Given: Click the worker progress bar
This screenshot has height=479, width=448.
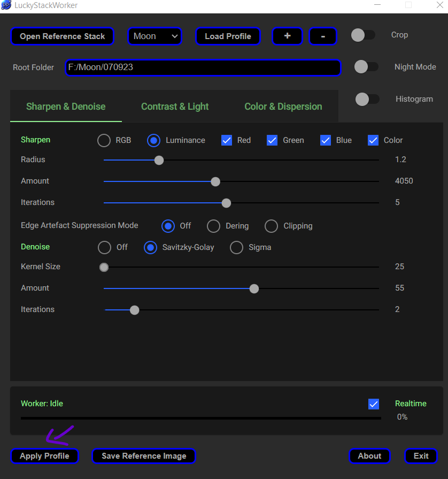Looking at the screenshot, I should (201, 418).
